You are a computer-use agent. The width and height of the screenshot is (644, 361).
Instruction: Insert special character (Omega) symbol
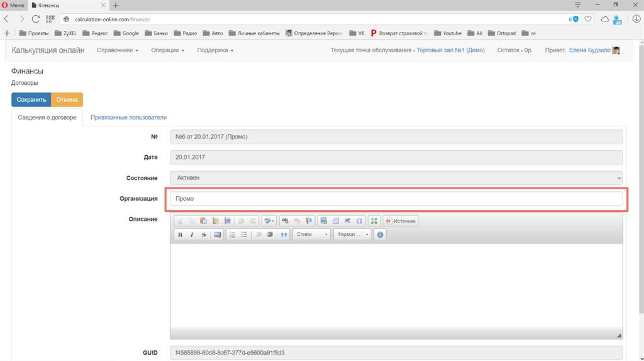click(359, 221)
